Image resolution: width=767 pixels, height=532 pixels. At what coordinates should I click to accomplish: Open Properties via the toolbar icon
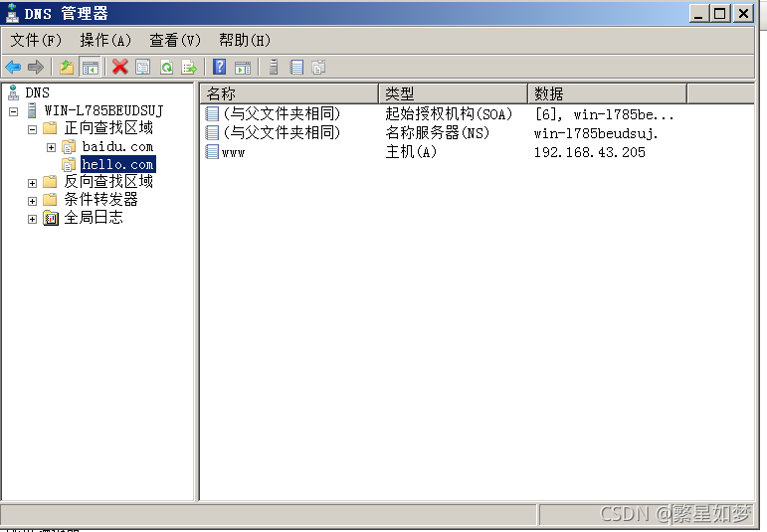click(143, 67)
